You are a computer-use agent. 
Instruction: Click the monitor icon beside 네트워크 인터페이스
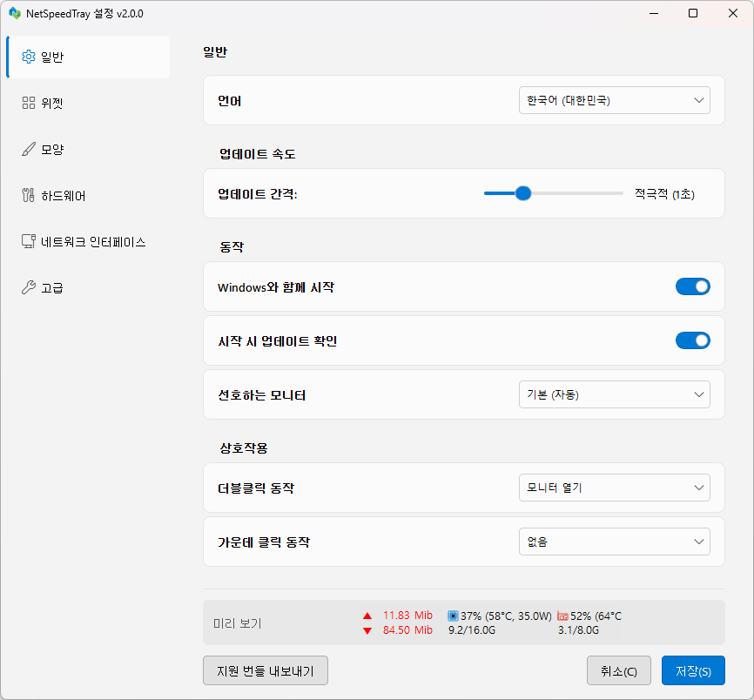pyautogui.click(x=29, y=241)
